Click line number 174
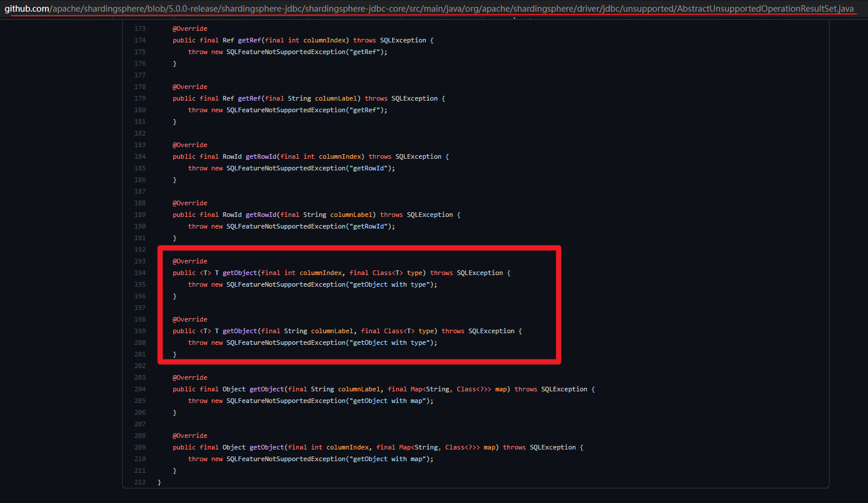This screenshot has height=503, width=868. point(140,40)
